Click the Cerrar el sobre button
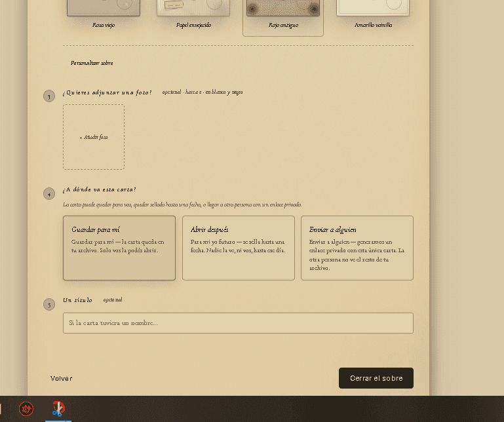Screen dimensions: 504x422 coord(376,378)
